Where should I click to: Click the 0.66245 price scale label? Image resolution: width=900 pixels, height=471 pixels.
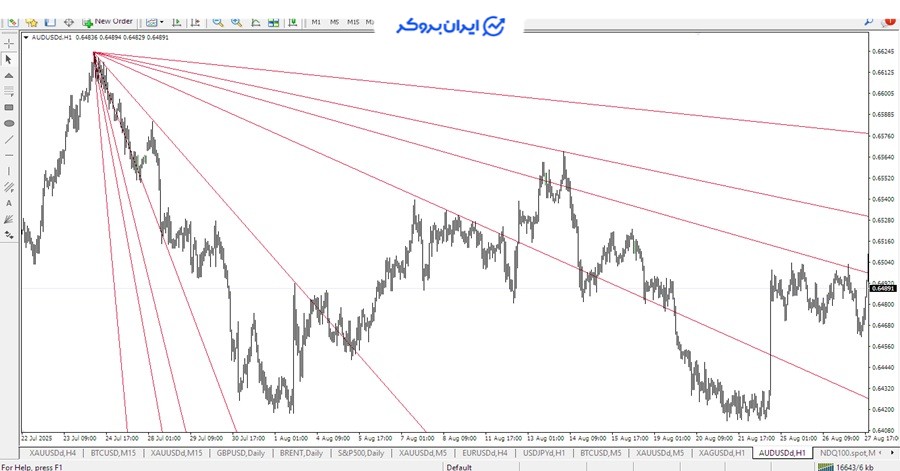tap(883, 52)
